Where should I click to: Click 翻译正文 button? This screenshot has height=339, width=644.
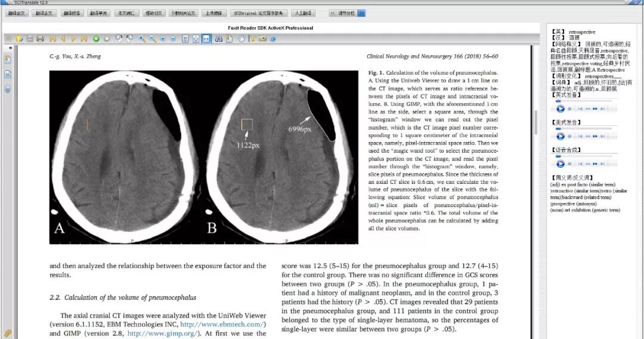point(44,13)
